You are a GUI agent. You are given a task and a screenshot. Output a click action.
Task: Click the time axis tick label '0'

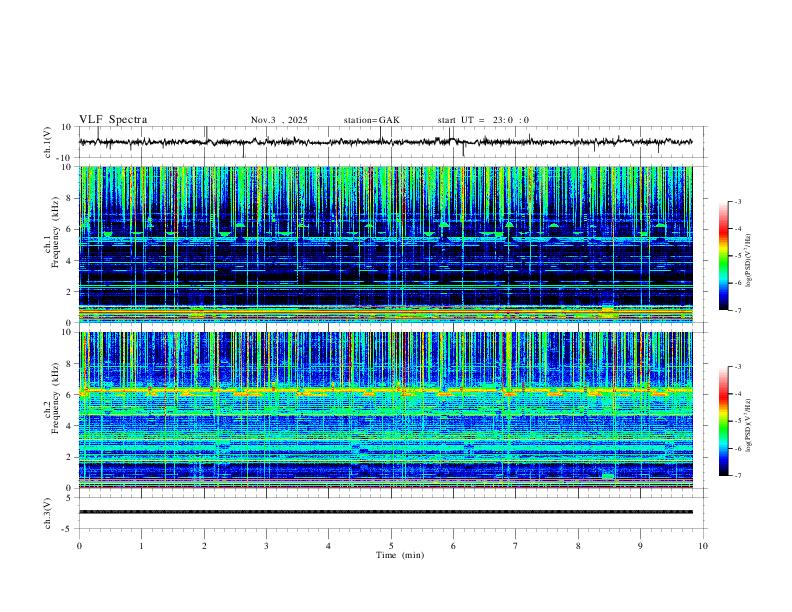pos(79,546)
